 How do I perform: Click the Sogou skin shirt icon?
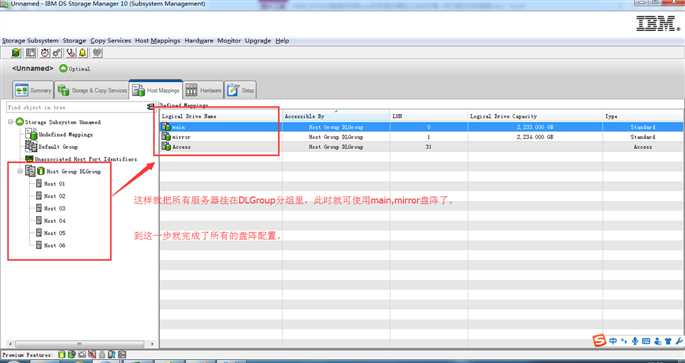point(668,341)
